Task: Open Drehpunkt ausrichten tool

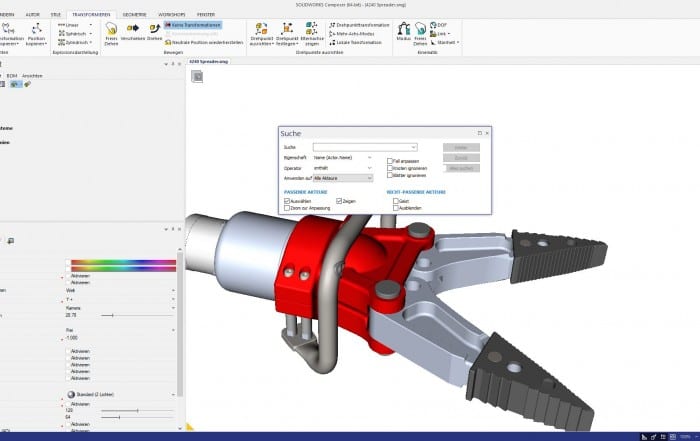Action: point(262,34)
